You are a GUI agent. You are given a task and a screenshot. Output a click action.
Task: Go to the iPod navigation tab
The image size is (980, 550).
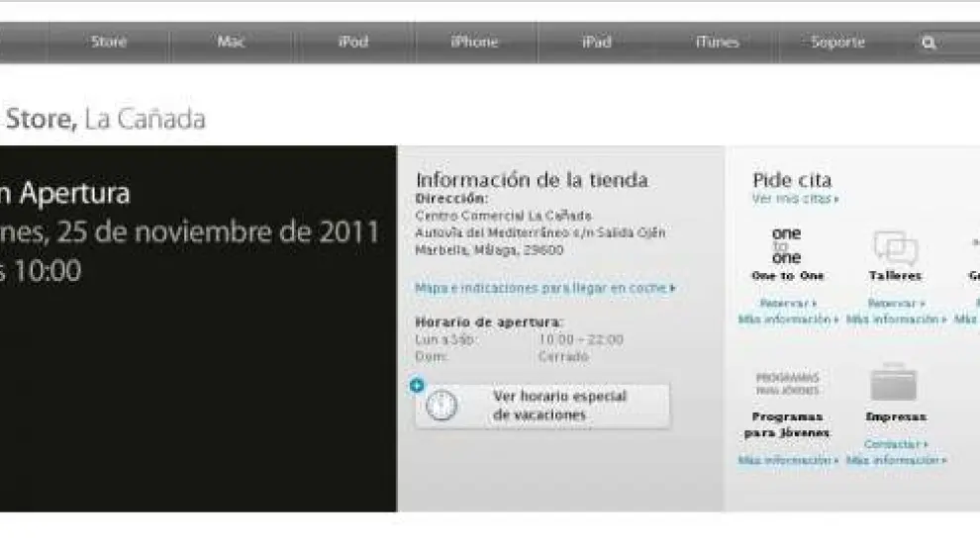(x=353, y=44)
